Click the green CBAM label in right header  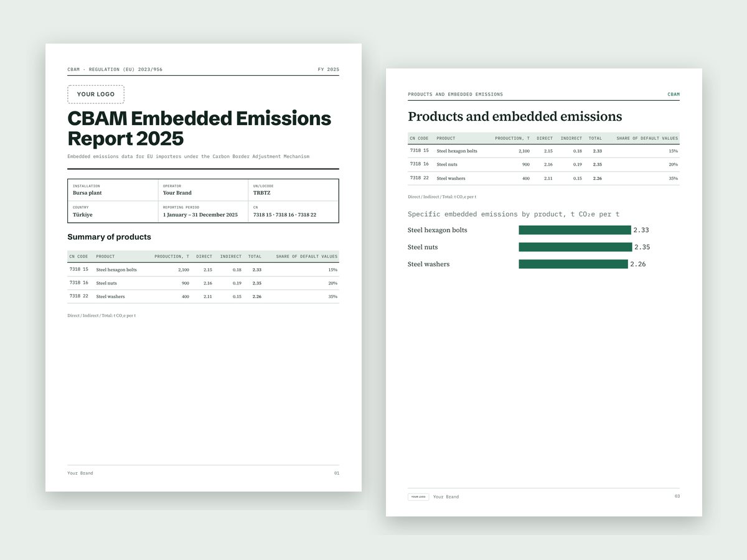click(674, 95)
